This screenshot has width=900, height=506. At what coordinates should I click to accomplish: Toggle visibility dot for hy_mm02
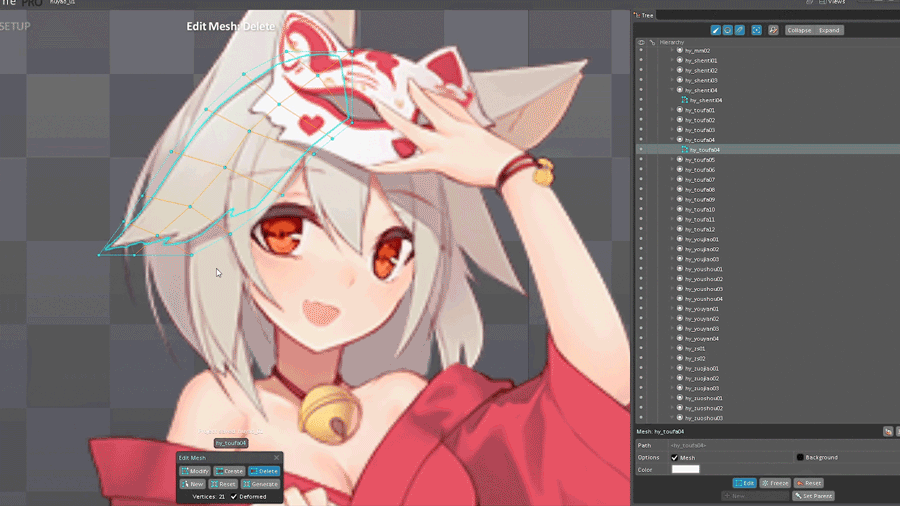[x=641, y=50]
